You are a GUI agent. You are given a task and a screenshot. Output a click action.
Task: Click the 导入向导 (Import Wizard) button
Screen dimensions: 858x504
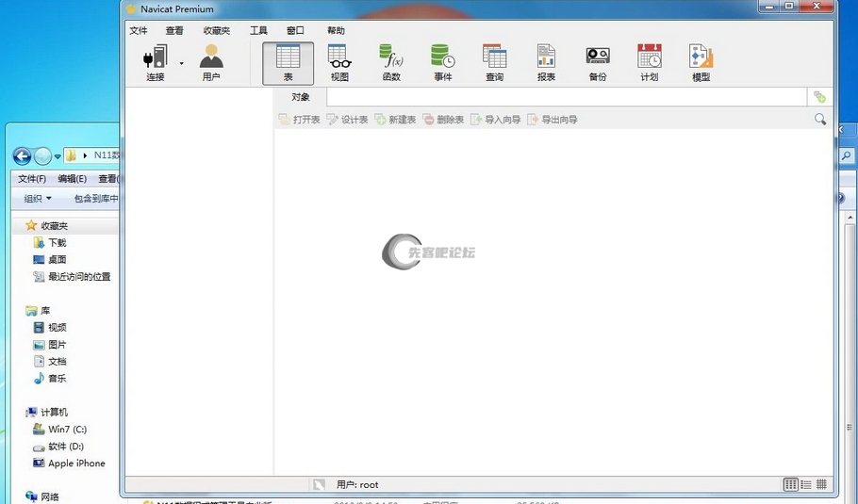click(x=496, y=120)
